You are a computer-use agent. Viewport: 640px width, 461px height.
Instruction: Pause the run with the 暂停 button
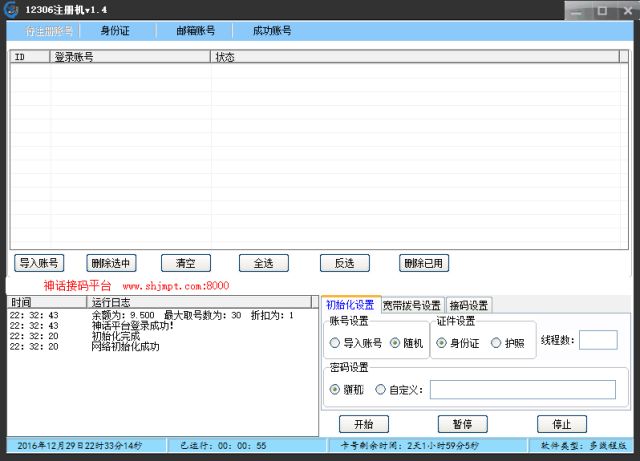[x=462, y=424]
